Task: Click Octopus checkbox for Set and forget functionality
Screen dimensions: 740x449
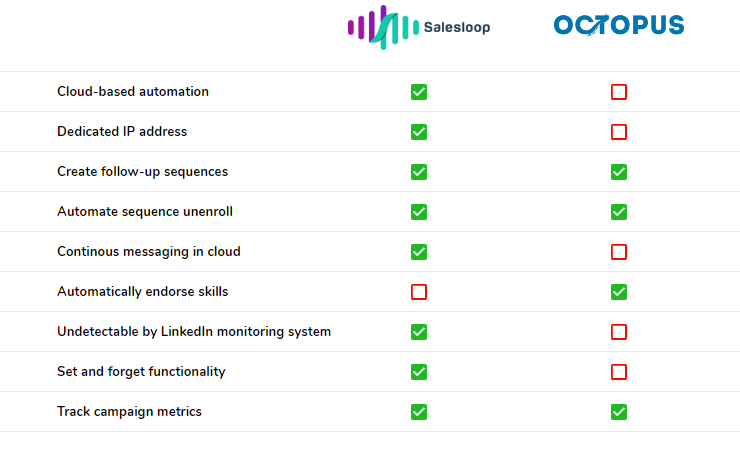Action: coord(619,372)
